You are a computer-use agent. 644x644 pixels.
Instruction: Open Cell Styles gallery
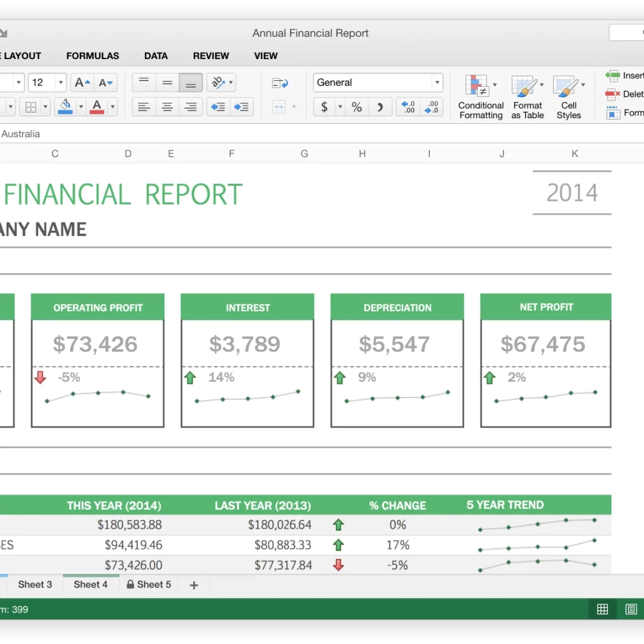(x=569, y=97)
